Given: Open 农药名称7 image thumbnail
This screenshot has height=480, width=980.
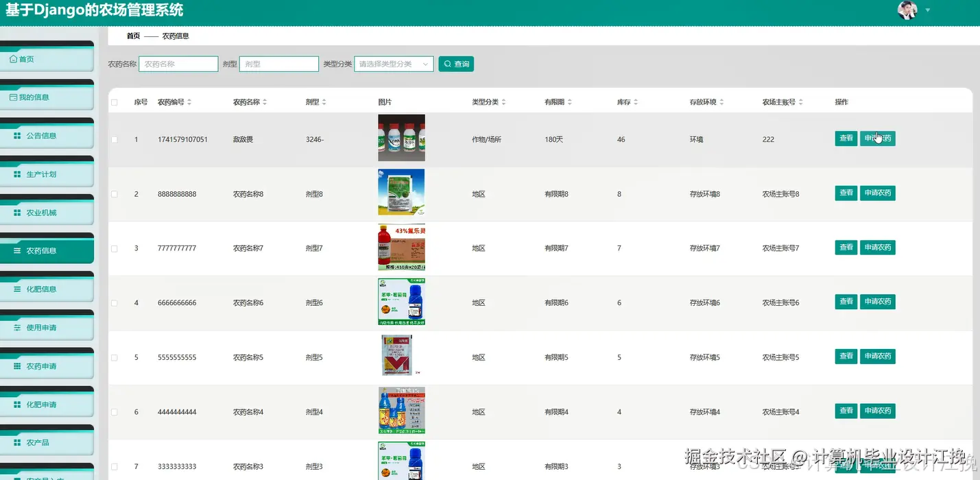Looking at the screenshot, I should coord(401,247).
